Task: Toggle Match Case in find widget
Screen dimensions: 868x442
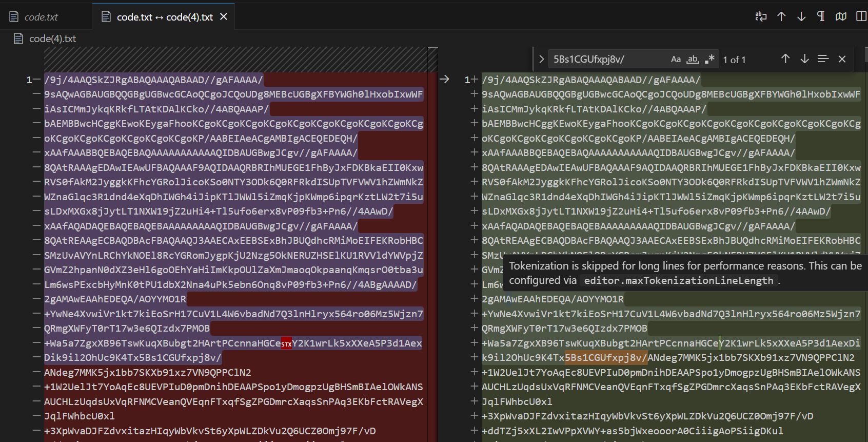Action: [x=676, y=59]
